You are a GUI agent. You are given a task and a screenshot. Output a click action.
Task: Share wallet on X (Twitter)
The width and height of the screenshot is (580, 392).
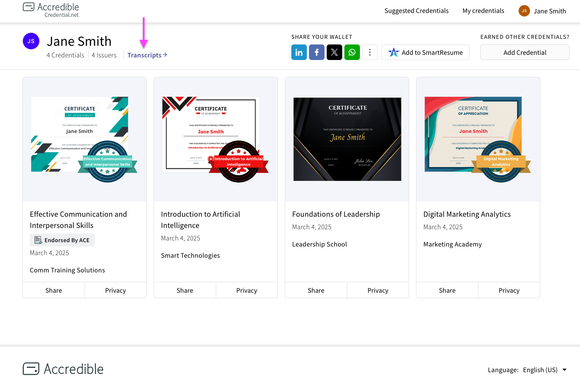[x=334, y=52]
